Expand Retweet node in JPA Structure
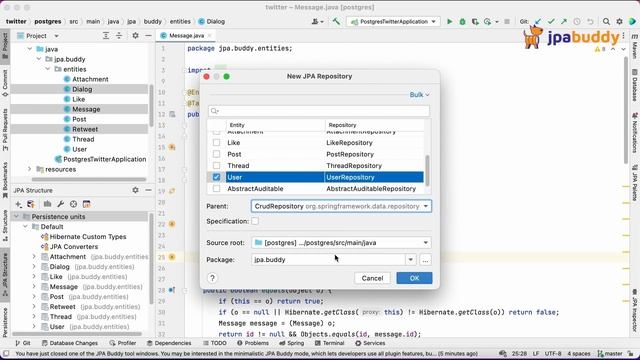This screenshot has height=360, width=640. click(x=34, y=307)
